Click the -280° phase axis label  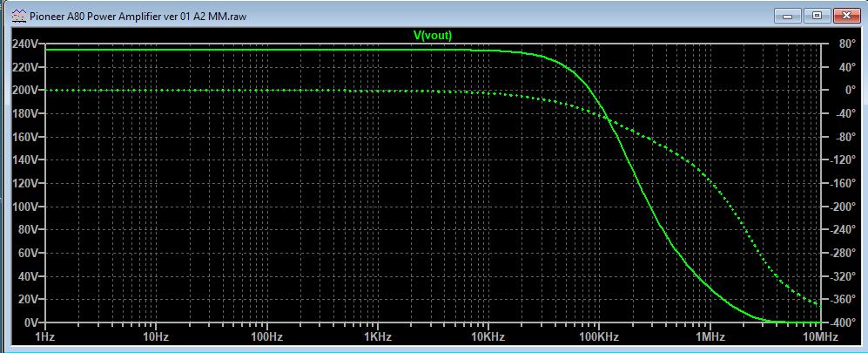(x=841, y=253)
